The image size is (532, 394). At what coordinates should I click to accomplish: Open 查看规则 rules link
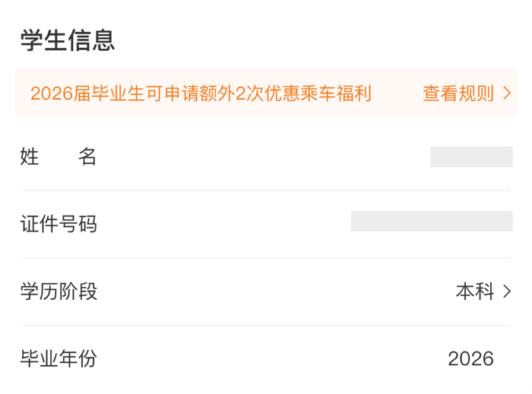(458, 93)
